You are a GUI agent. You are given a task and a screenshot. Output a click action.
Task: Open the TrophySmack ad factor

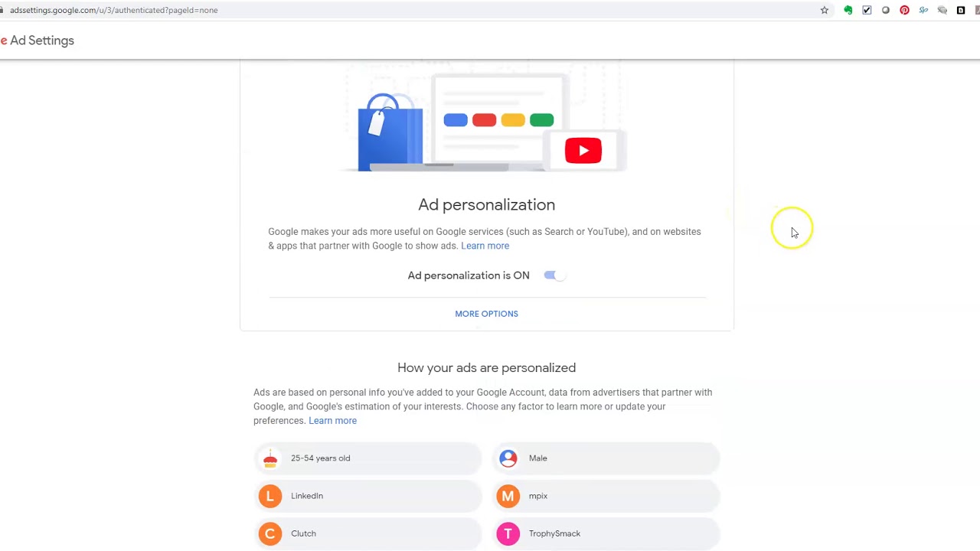tap(606, 533)
